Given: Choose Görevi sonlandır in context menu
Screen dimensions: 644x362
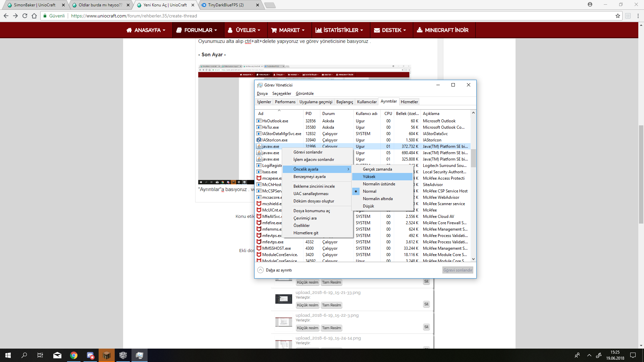Looking at the screenshot, I should coord(318,152).
